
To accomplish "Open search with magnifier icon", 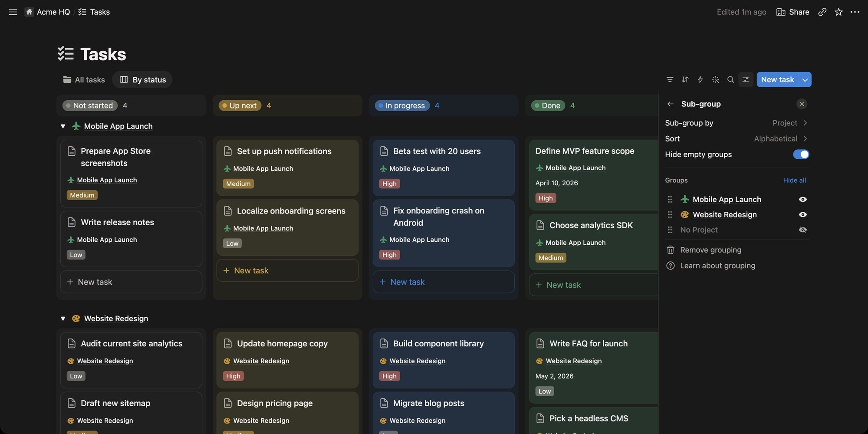I will tap(730, 79).
